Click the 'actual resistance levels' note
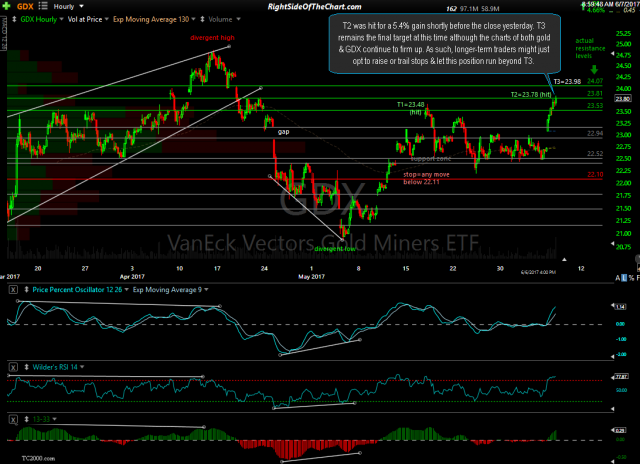This screenshot has width=640, height=464. [x=590, y=48]
